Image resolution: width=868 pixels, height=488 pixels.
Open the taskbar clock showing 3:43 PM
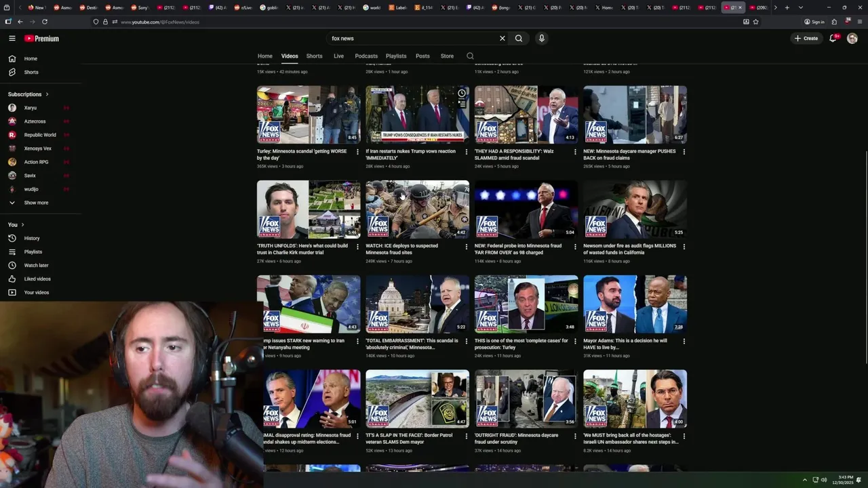click(842, 480)
